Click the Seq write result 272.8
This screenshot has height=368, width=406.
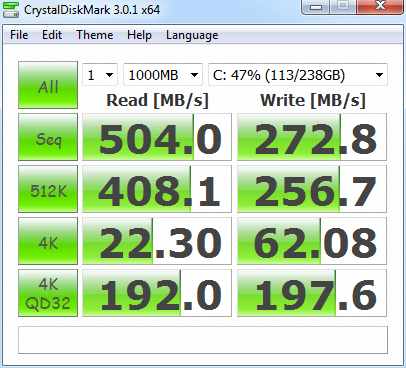point(312,137)
